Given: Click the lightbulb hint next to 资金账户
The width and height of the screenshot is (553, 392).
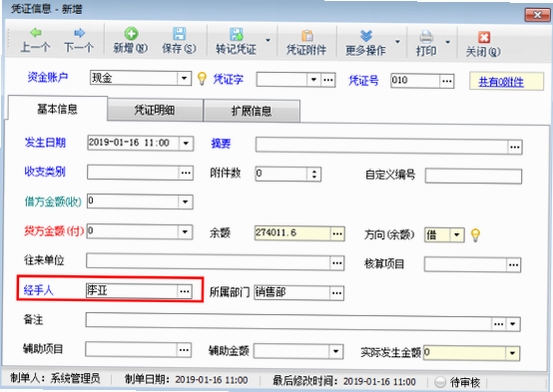Looking at the screenshot, I should point(202,78).
